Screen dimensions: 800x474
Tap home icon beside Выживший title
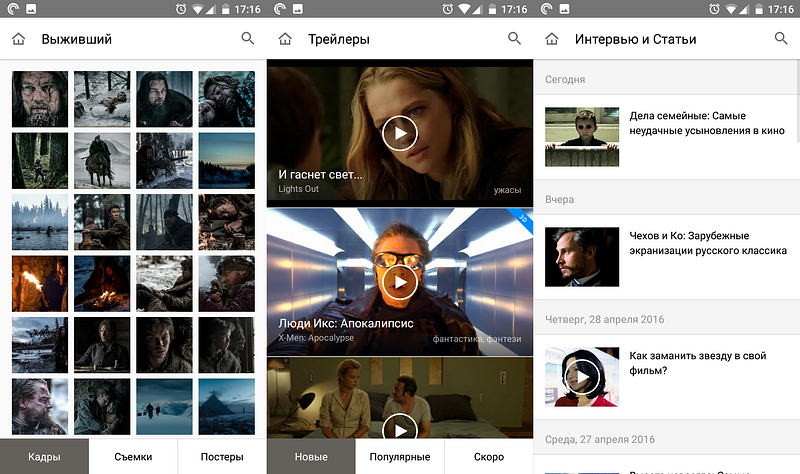coord(18,39)
